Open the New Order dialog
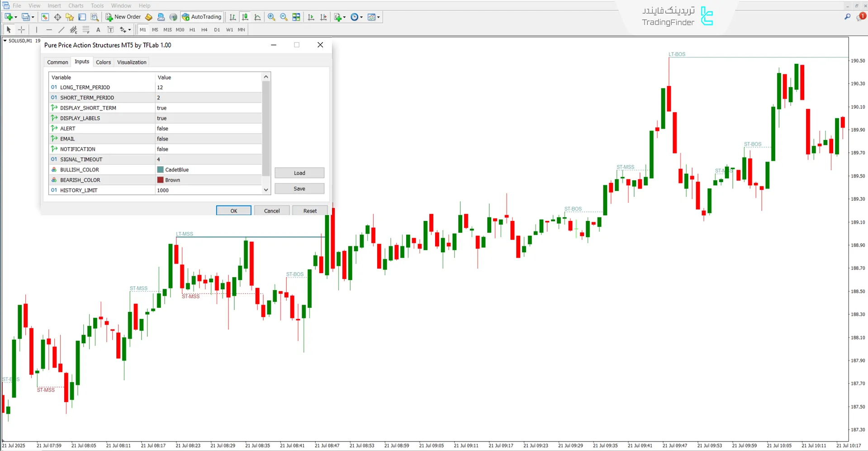 [x=123, y=17]
